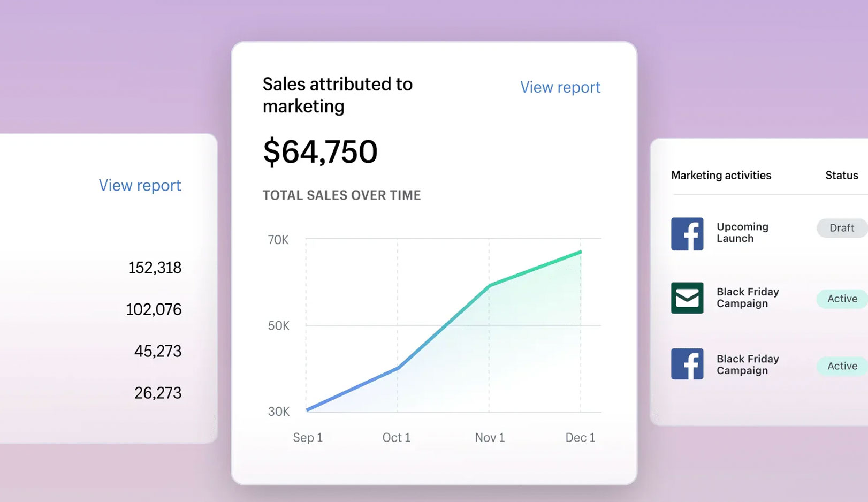Viewport: 868px width, 502px height.
Task: Toggle the Active status on Facebook Black Friday Campaign
Action: click(840, 366)
